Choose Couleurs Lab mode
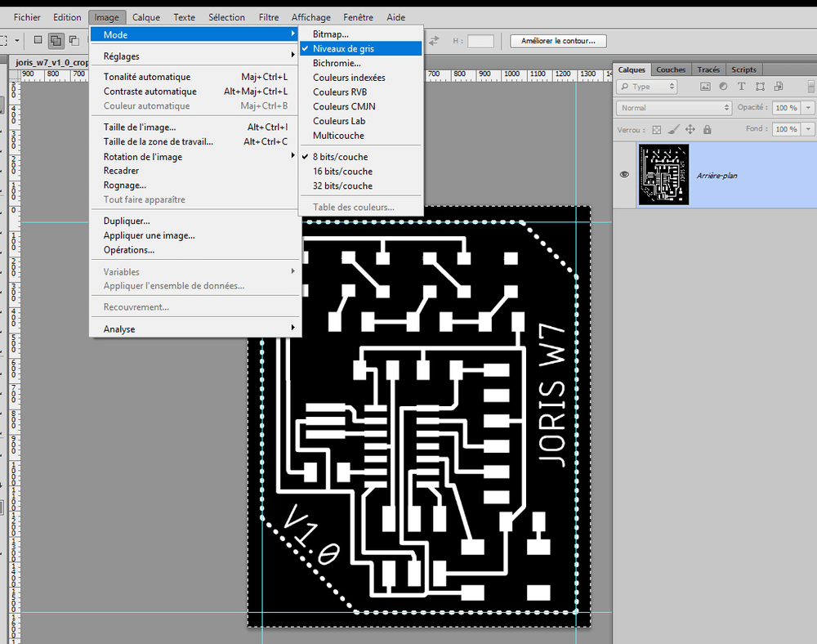 tap(360, 121)
